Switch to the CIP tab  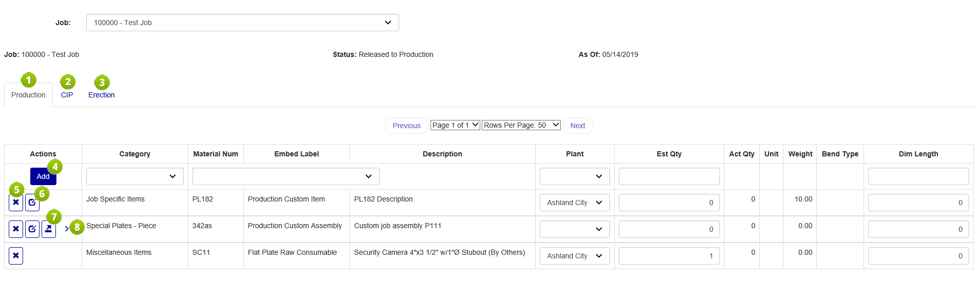(x=67, y=95)
